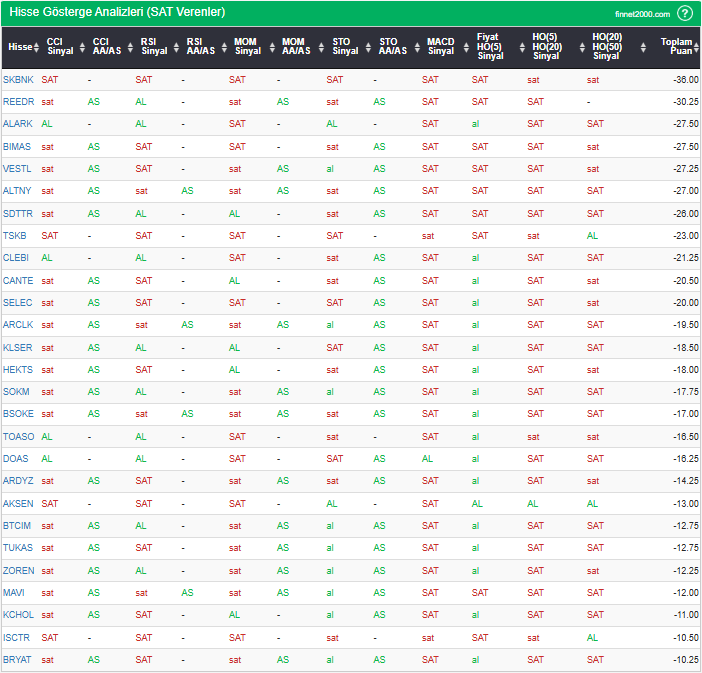Screen dimensions: 702x673
Task: Select TSKB total score -23.00
Action: pyautogui.click(x=686, y=236)
